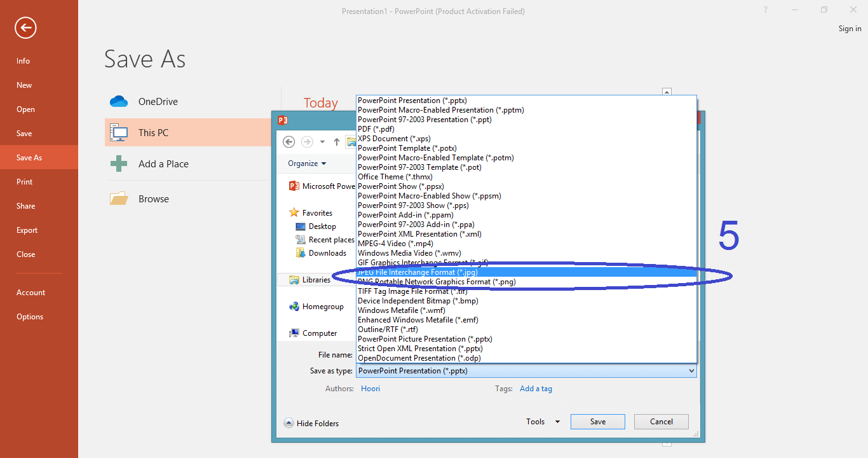Viewport: 868px width, 458px height.
Task: Open the Browse folder icon
Action: [x=119, y=199]
